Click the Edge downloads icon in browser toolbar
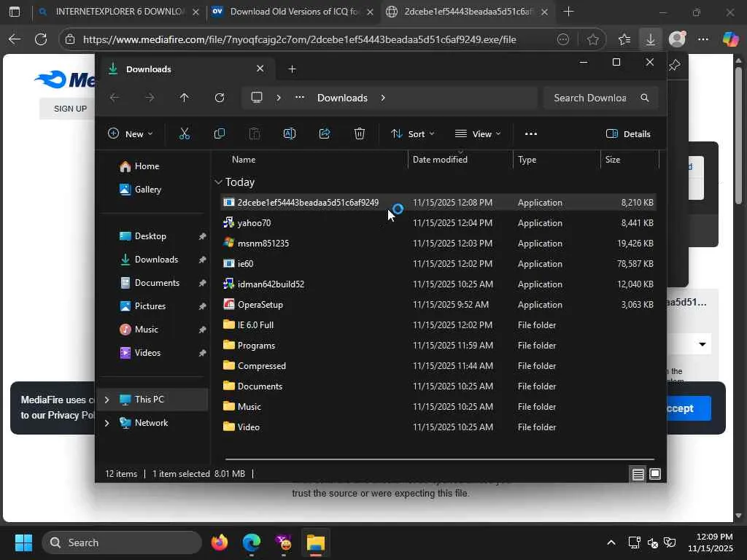The width and height of the screenshot is (747, 560). point(650,39)
